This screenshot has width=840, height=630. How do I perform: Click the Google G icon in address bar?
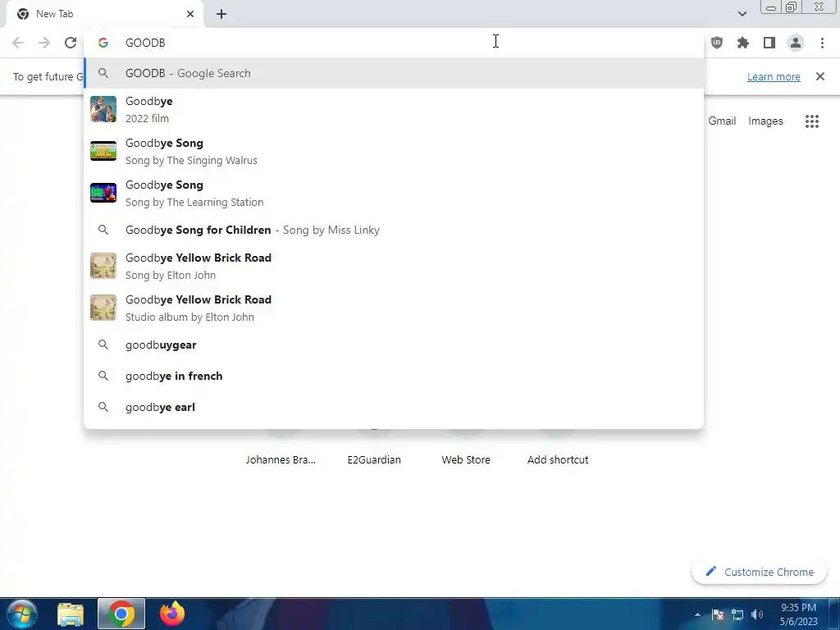[103, 43]
